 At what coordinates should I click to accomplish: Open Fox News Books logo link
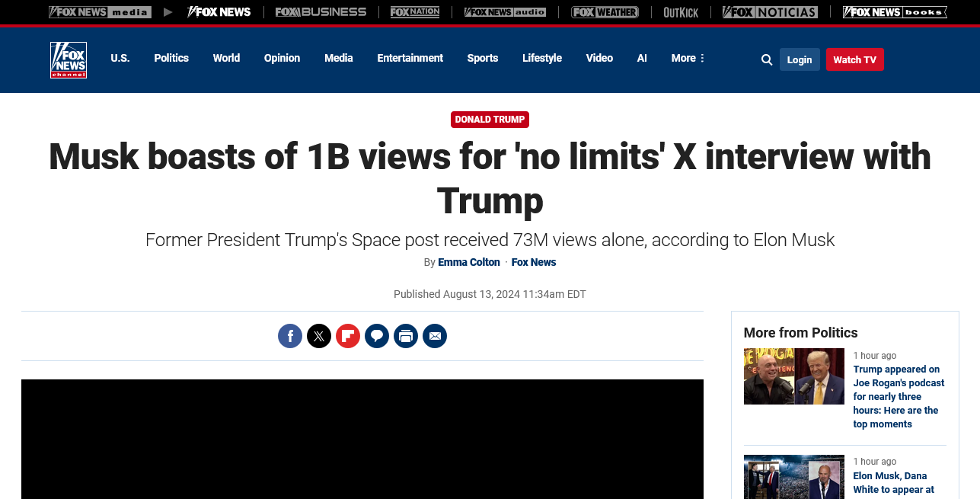[895, 12]
